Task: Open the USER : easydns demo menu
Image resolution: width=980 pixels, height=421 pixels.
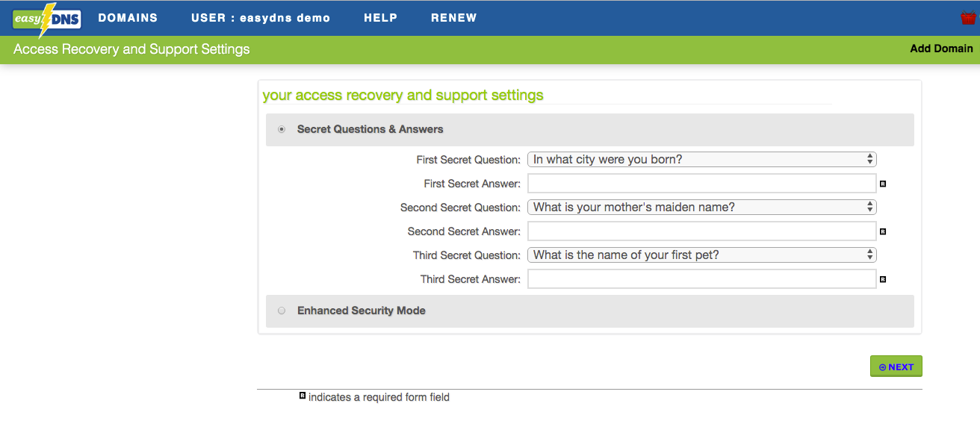Action: [261, 18]
